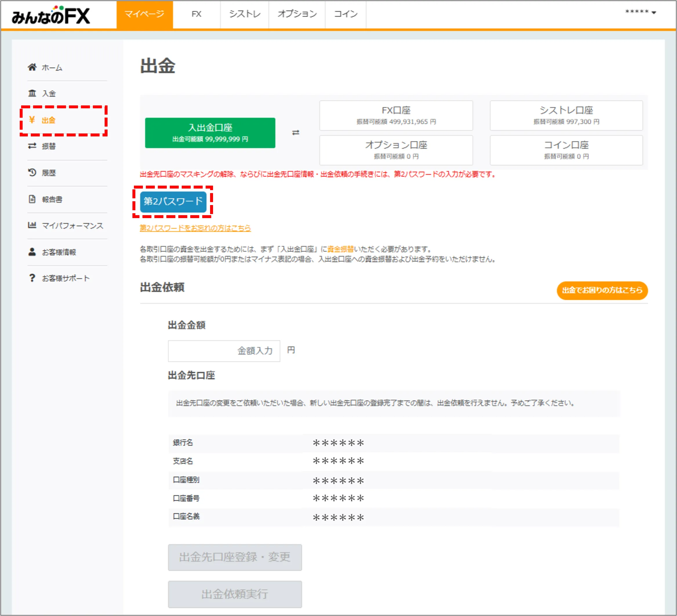
Task: Click the home icon beside ホーム
Action: pyautogui.click(x=32, y=67)
